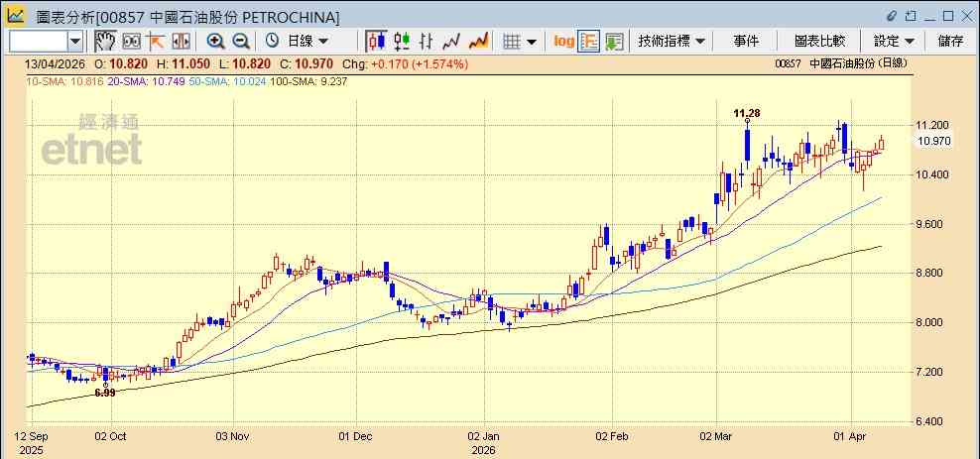This screenshot has width=980, height=459.
Task: Click the 100-SMA: 9.237 legend label
Action: tap(308, 81)
